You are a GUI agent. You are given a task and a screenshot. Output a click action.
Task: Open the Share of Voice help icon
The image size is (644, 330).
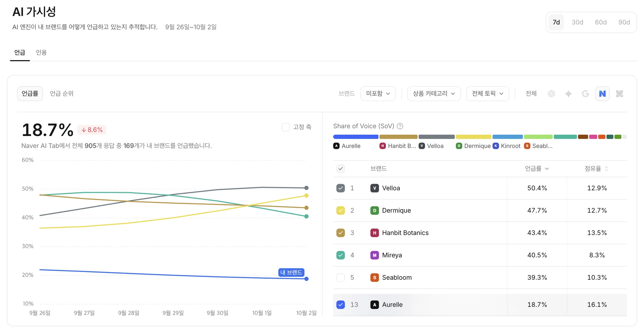pyautogui.click(x=400, y=126)
